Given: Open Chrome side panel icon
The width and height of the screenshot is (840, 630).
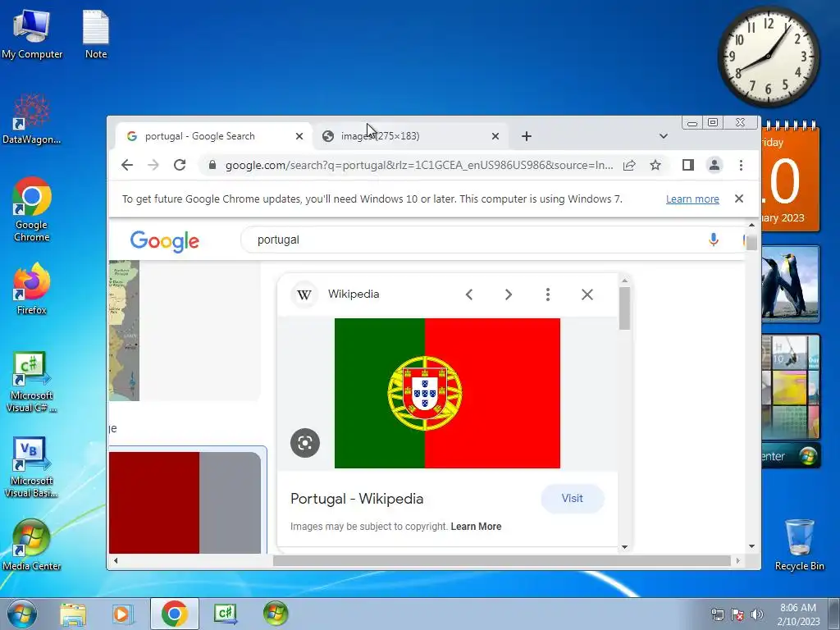Looking at the screenshot, I should click(688, 165).
